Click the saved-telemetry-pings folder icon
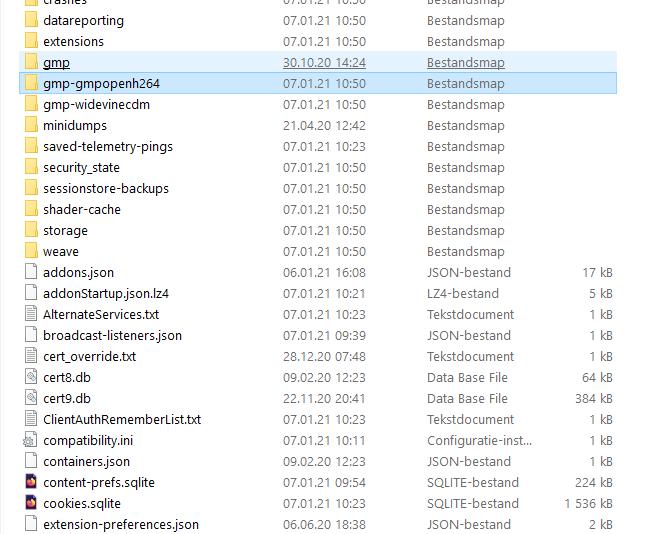This screenshot has height=534, width=663. click(x=31, y=146)
